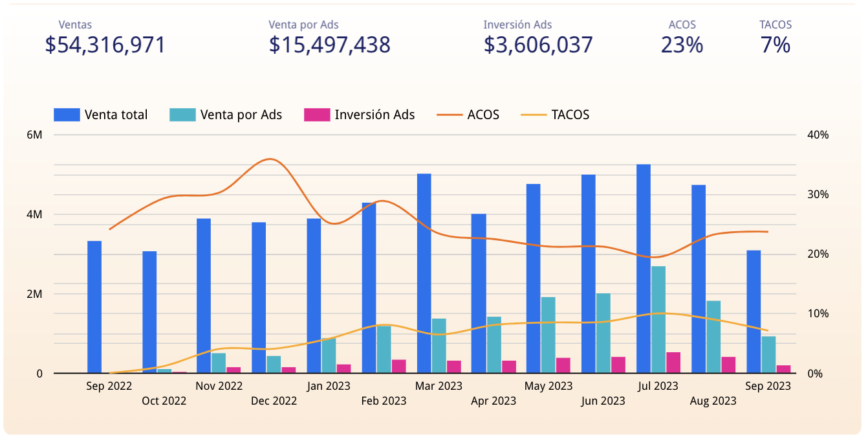Click the ACOS scorecard title

point(682,25)
